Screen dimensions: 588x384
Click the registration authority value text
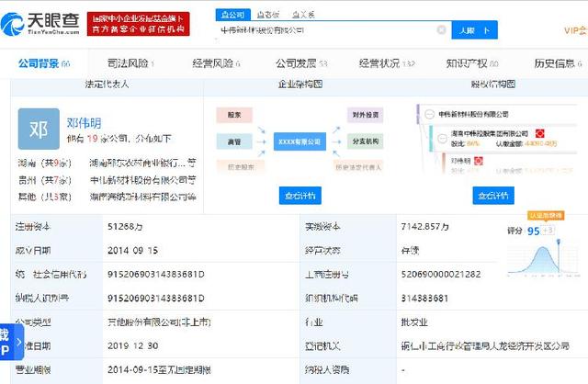pos(485,345)
